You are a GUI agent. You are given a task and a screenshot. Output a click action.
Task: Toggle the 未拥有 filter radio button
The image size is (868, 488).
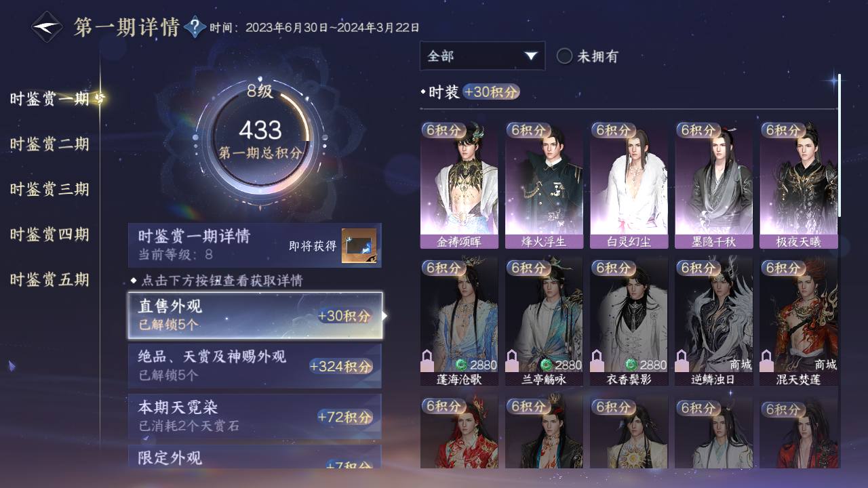click(x=564, y=56)
